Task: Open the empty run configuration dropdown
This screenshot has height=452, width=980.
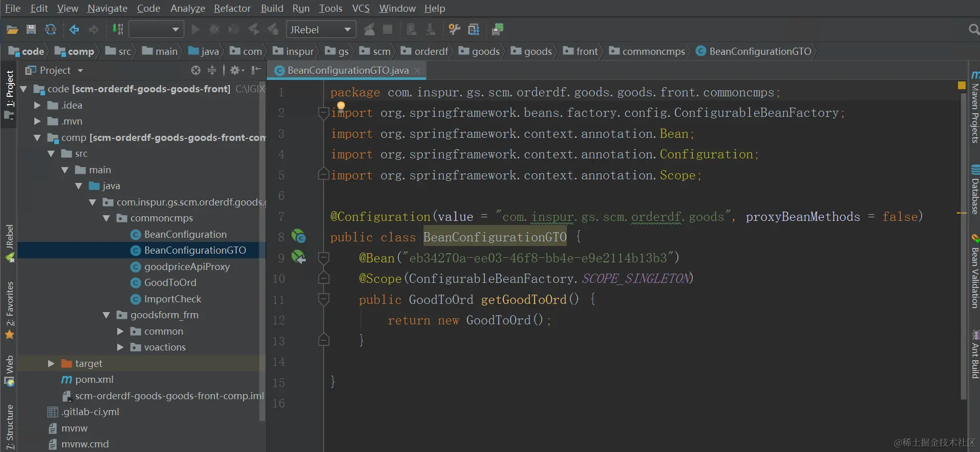Action: (156, 30)
